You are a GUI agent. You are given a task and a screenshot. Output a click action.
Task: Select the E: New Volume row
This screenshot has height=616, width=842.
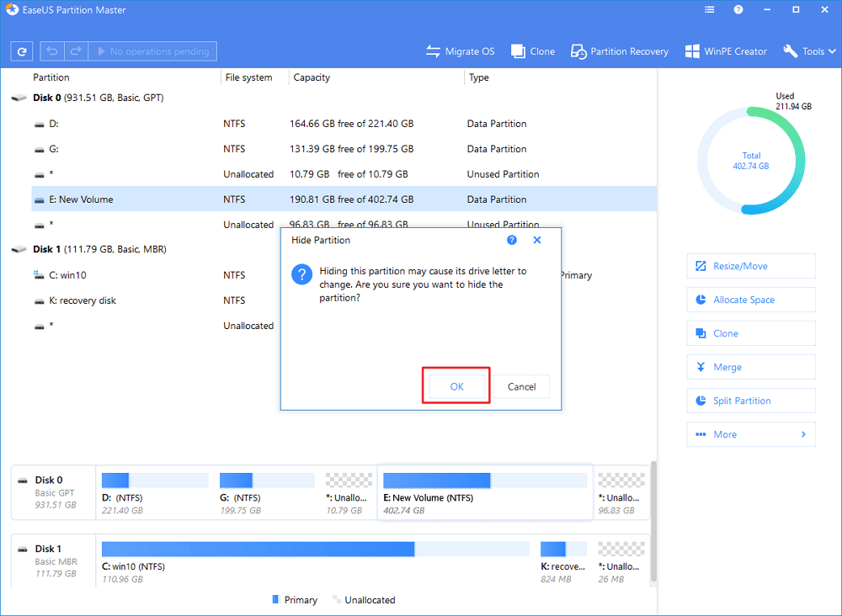344,199
